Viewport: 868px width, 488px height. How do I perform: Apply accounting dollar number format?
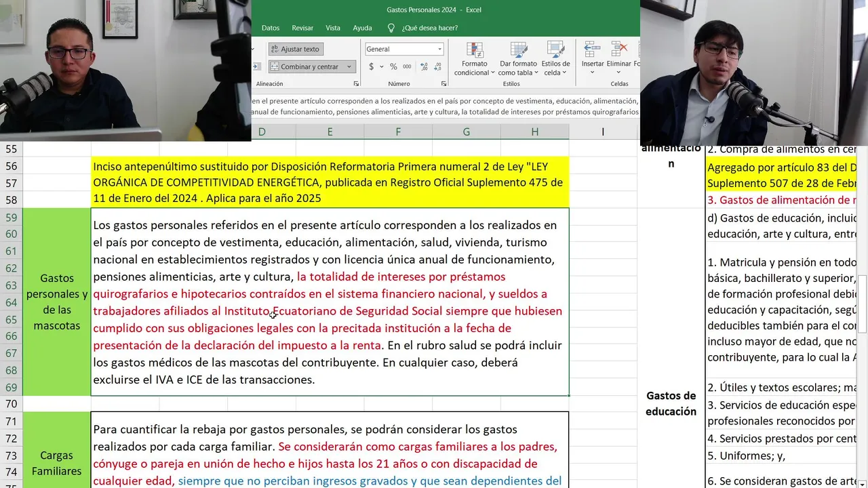coord(371,66)
